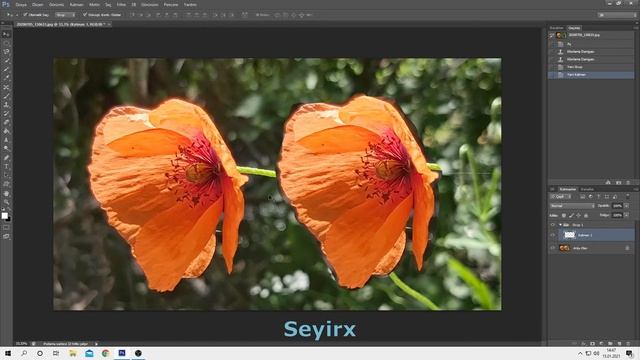640x360 pixels.
Task: Select the Rectangular Marquee tool
Action: click(6, 43)
